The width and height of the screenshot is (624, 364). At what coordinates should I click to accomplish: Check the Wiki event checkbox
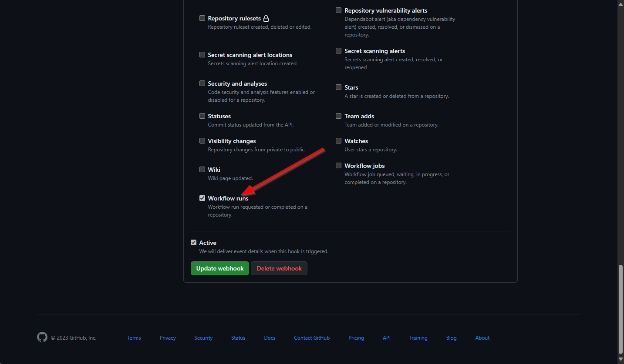point(202,170)
